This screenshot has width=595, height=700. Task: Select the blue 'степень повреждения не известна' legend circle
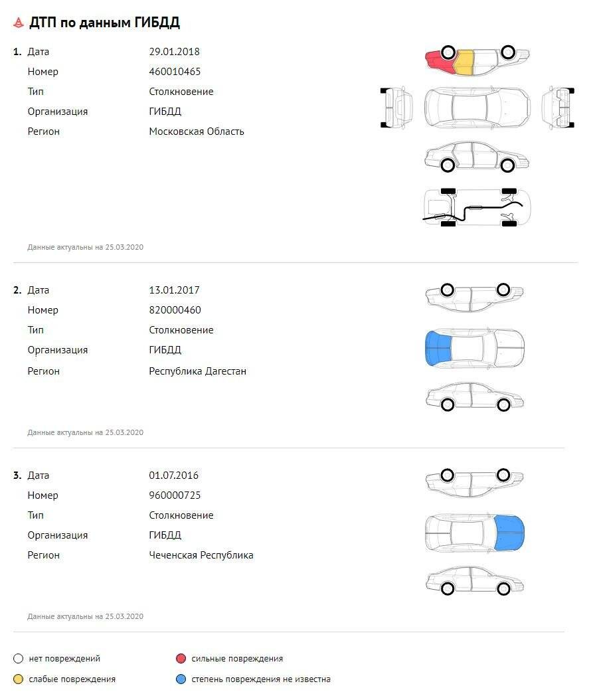[181, 679]
